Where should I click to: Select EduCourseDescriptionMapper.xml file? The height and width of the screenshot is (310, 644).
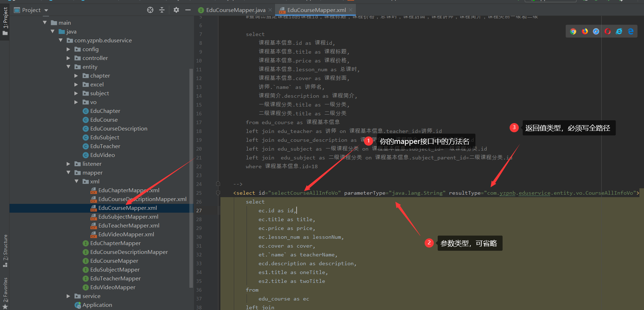(142, 199)
